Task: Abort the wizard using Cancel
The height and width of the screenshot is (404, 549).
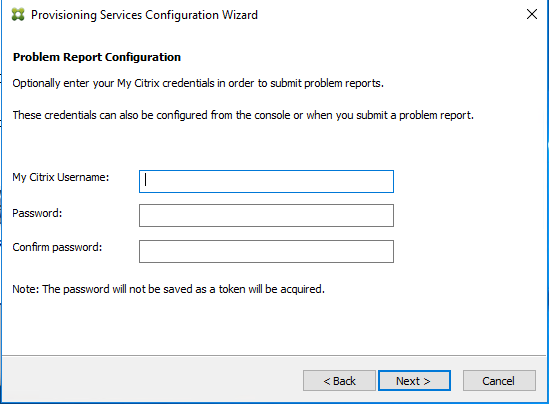Action: [x=499, y=381]
